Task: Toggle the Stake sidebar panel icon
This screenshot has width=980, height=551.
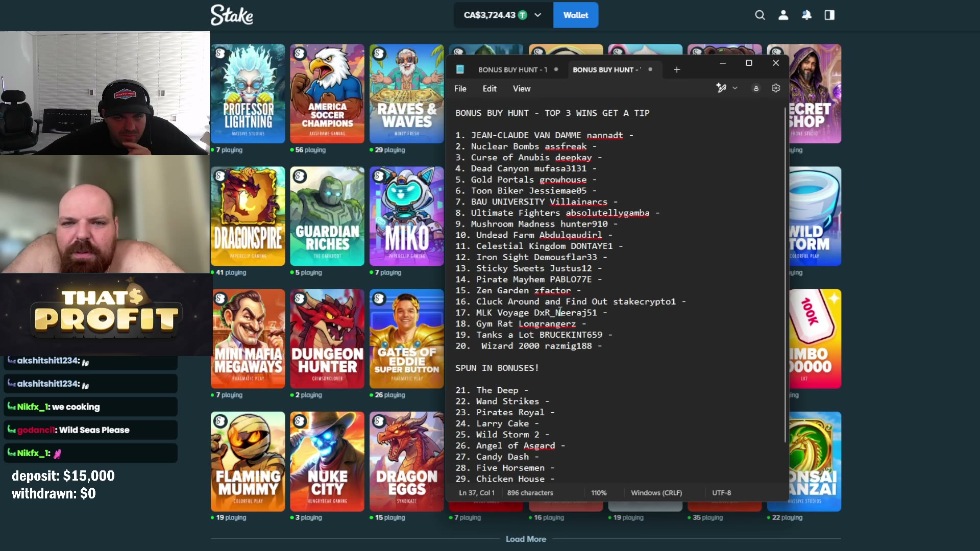Action: (829, 15)
